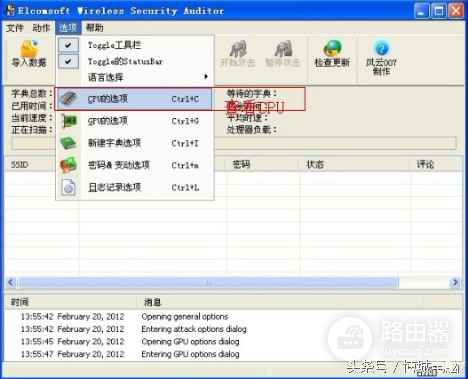468x379 pixels.
Task: Click the application icon in title bar
Action: coord(9,10)
